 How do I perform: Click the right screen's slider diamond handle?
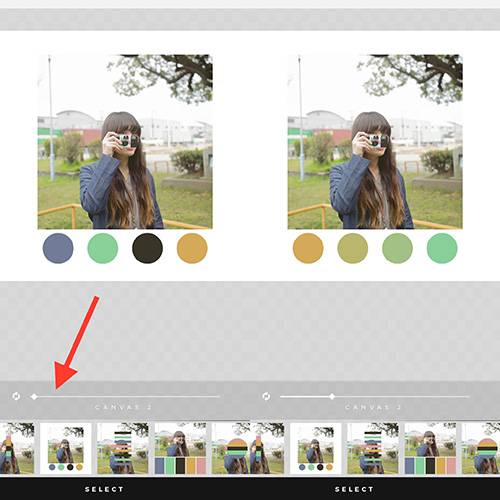(332, 397)
